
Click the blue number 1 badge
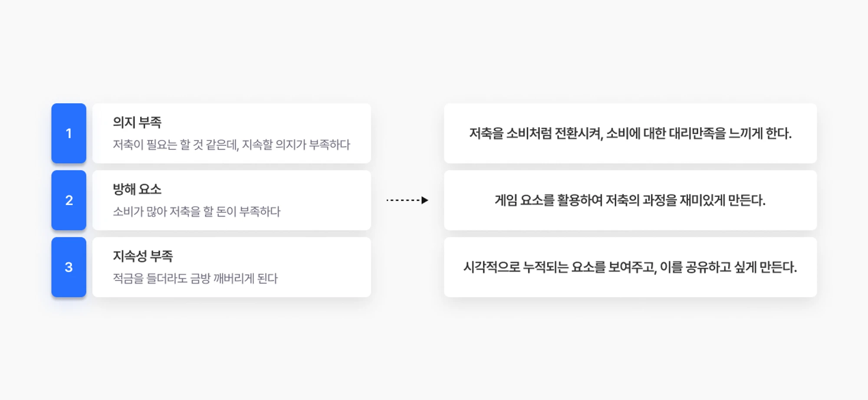click(69, 133)
